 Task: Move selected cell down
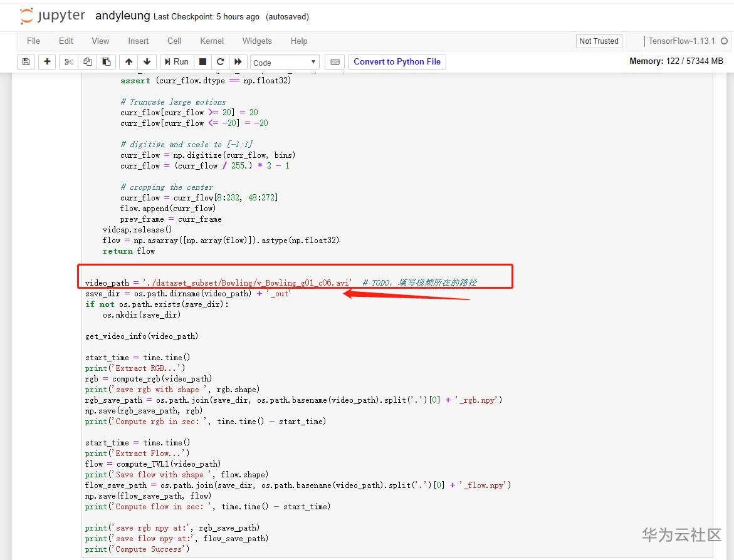coord(147,62)
